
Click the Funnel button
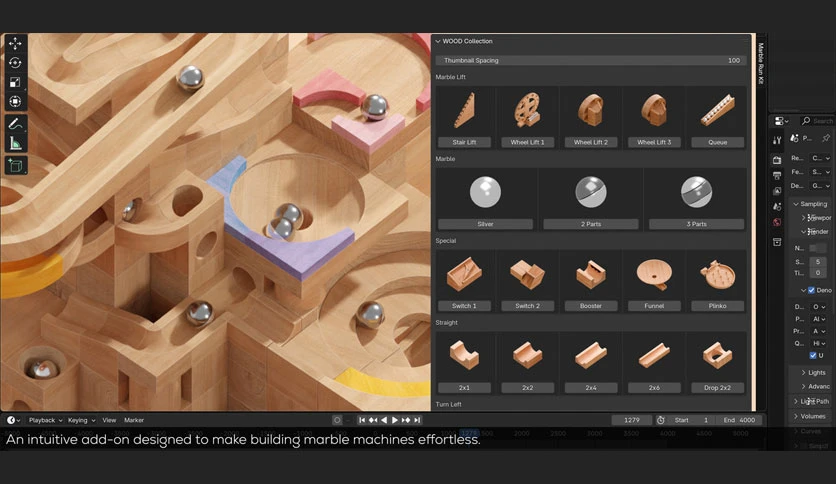point(654,306)
